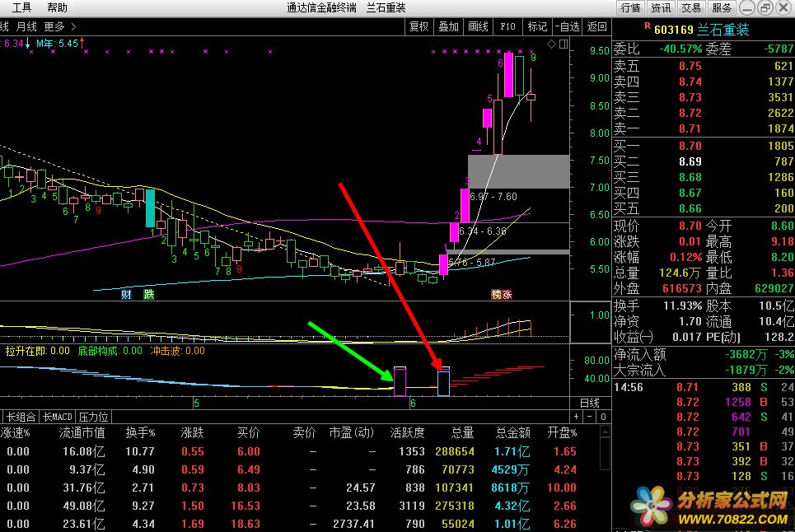The image size is (795, 532).
Task: Click 榜涨 marker on chart
Action: pyautogui.click(x=502, y=294)
